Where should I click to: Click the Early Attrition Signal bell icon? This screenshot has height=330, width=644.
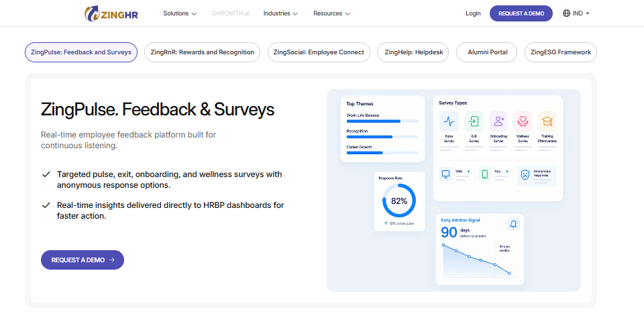click(x=513, y=224)
